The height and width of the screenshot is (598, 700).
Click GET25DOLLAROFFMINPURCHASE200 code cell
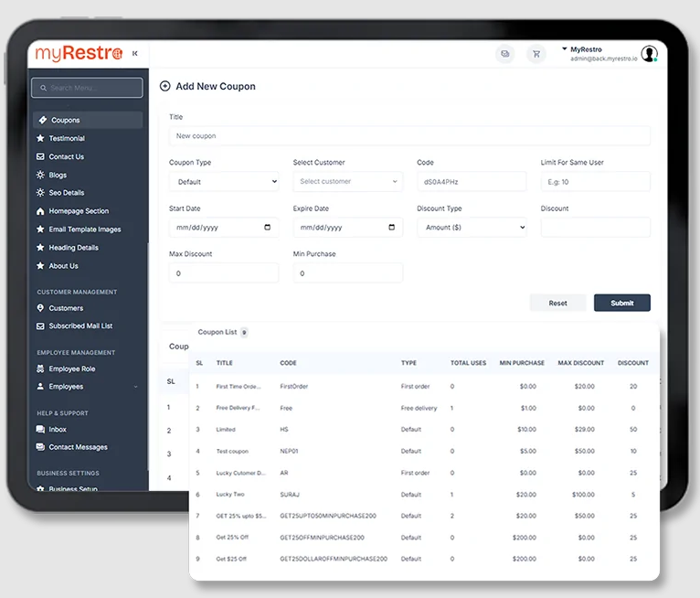(334, 559)
